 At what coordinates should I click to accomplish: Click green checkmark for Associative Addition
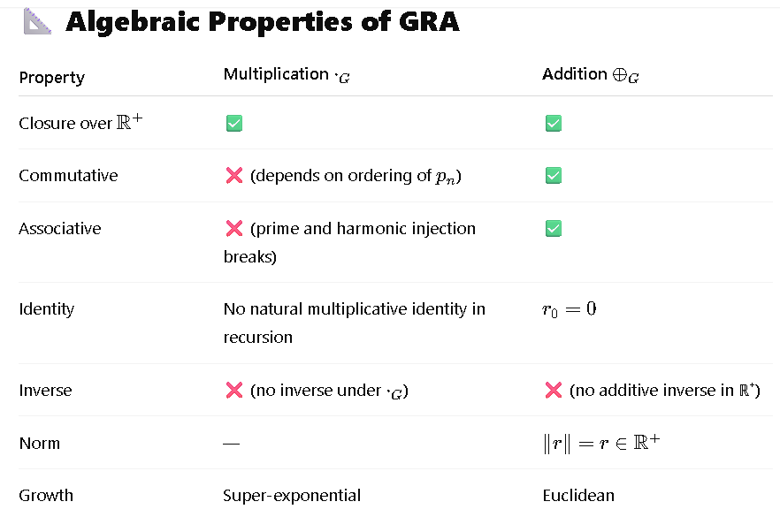(554, 228)
